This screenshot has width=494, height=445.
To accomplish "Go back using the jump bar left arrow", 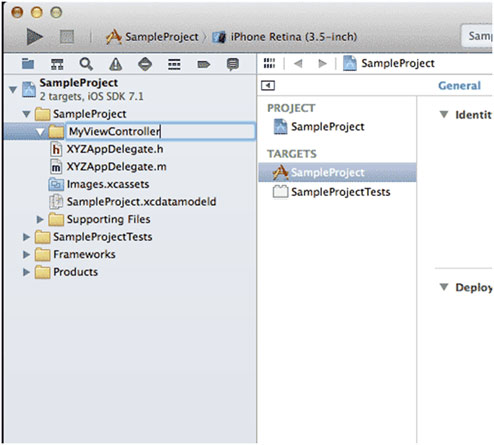I will coord(298,63).
